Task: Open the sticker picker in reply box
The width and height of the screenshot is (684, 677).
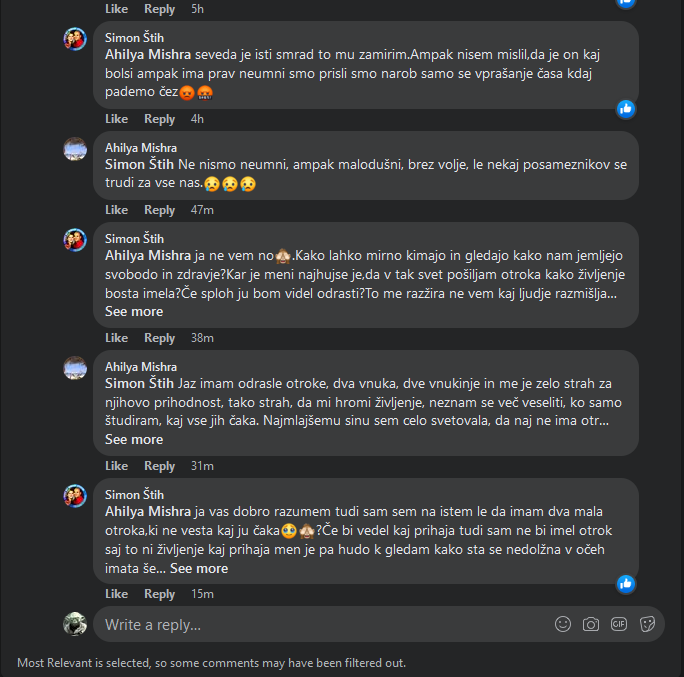Action: pos(647,624)
